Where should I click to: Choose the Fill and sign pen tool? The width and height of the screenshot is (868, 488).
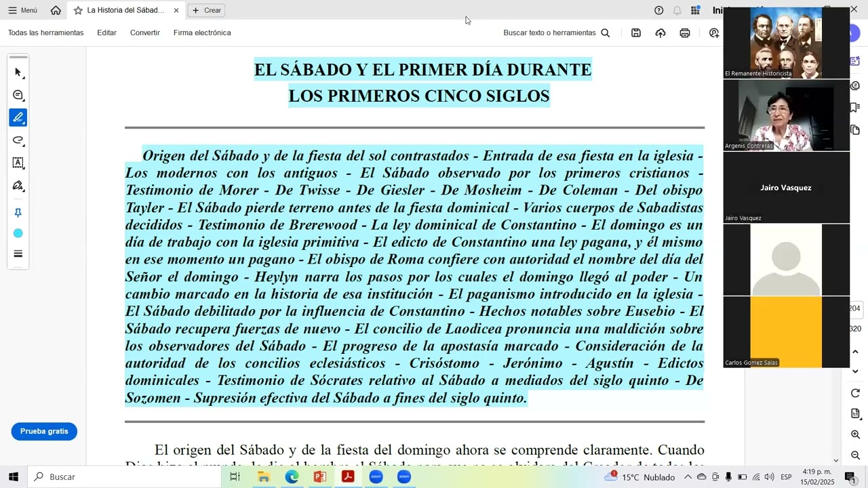pyautogui.click(x=18, y=186)
